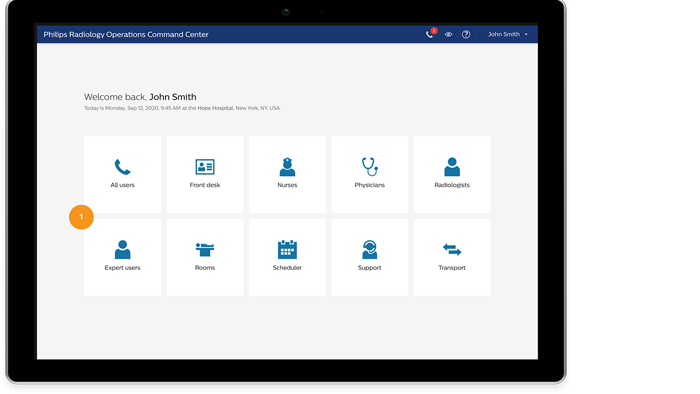This screenshot has width=700, height=394.
Task: Open the Radiologists person icon
Action: pos(452,167)
